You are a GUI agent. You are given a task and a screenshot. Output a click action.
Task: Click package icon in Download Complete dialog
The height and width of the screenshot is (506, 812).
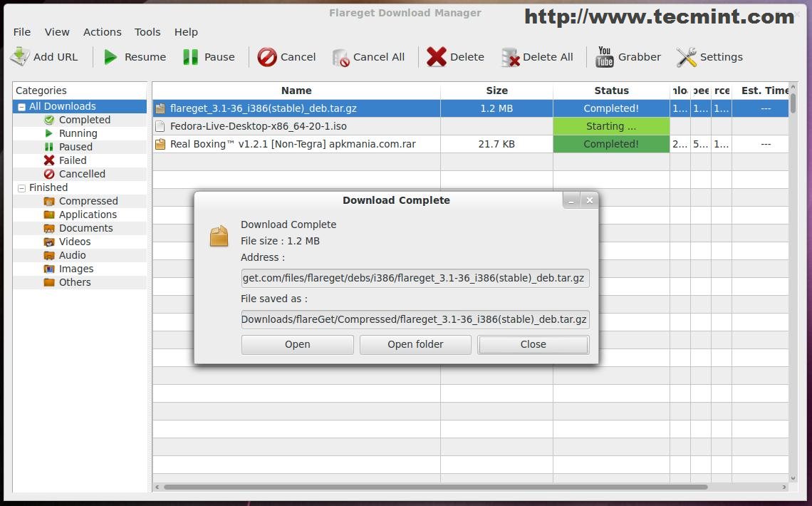click(219, 236)
